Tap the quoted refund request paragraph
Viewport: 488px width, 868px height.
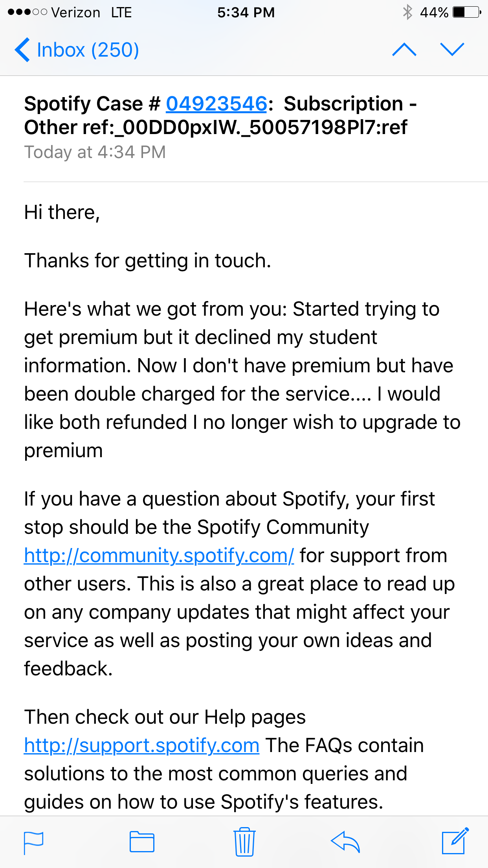242,380
